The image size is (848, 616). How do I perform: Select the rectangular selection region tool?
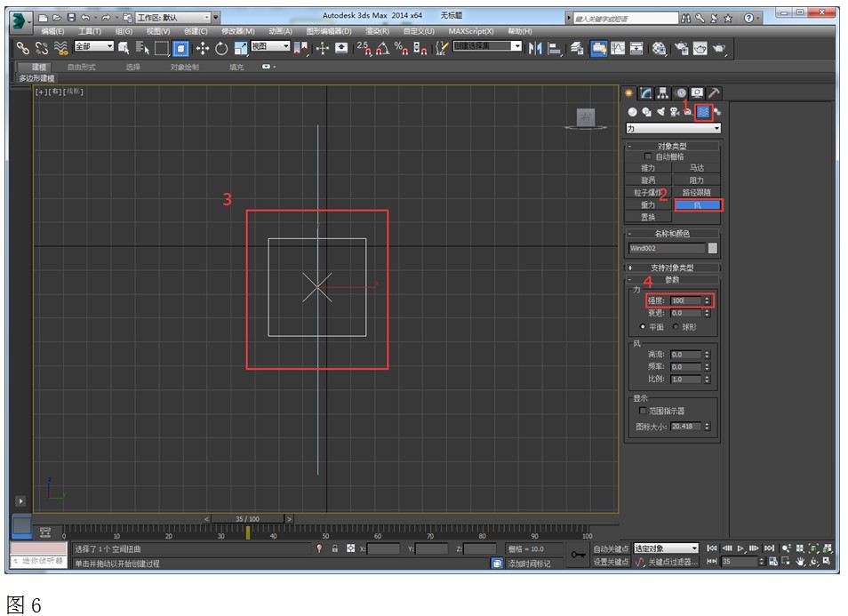tap(161, 49)
